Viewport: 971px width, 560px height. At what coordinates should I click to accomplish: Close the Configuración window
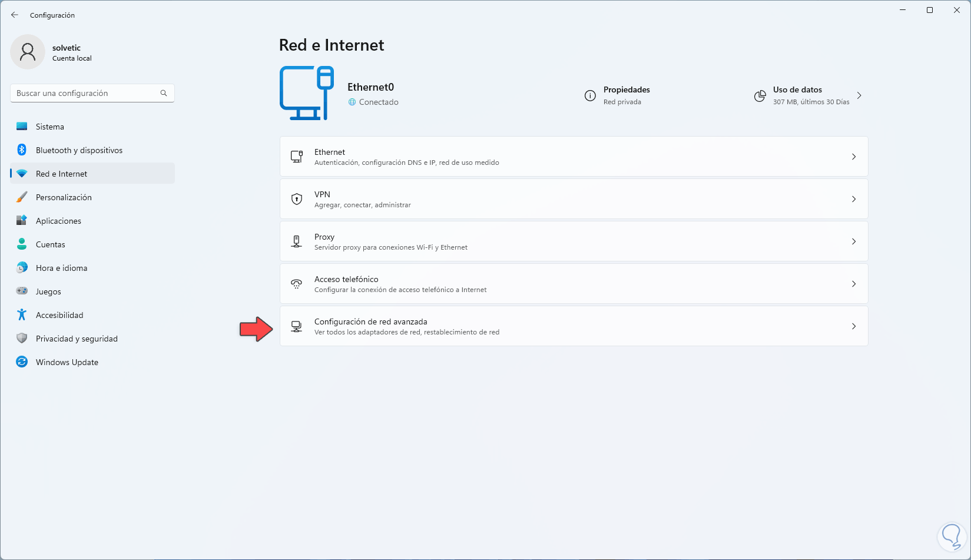click(x=957, y=10)
